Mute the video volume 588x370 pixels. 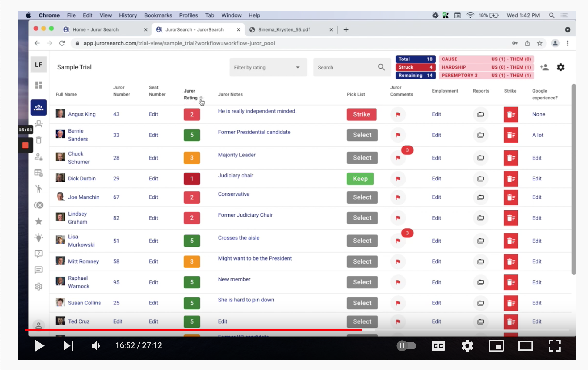96,346
